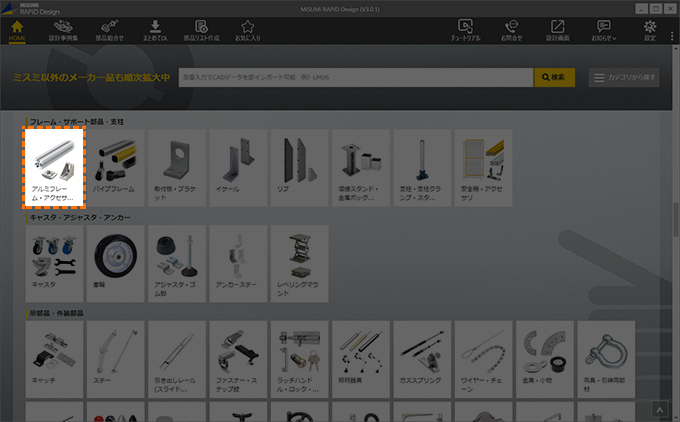680x422 pixels.
Task: Expand the お知らせ notifications dropdown
Action: (x=603, y=30)
